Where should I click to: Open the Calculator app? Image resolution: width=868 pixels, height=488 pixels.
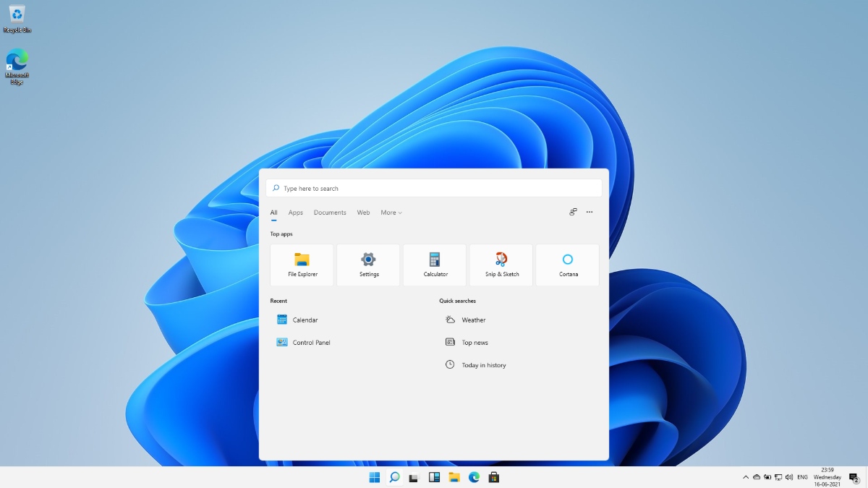434,264
